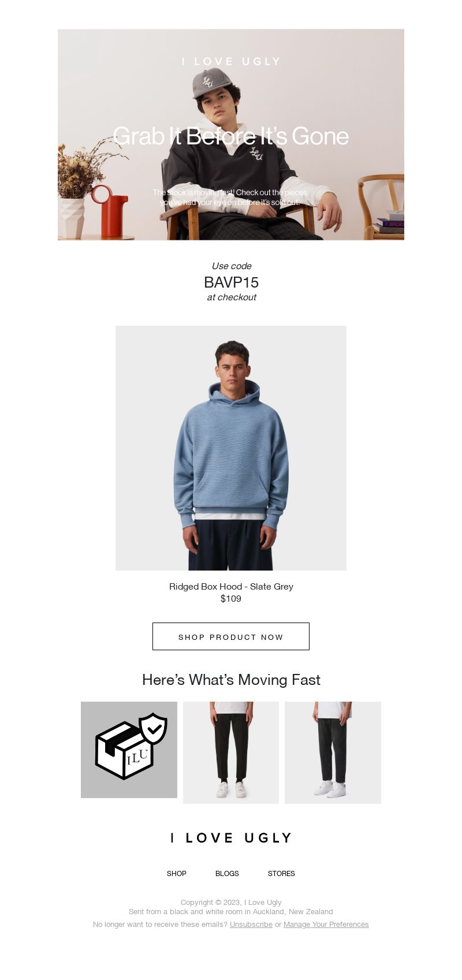Click the Ridged Box Hood - Slate Grey title
The width and height of the screenshot is (462, 980).
coord(231,586)
